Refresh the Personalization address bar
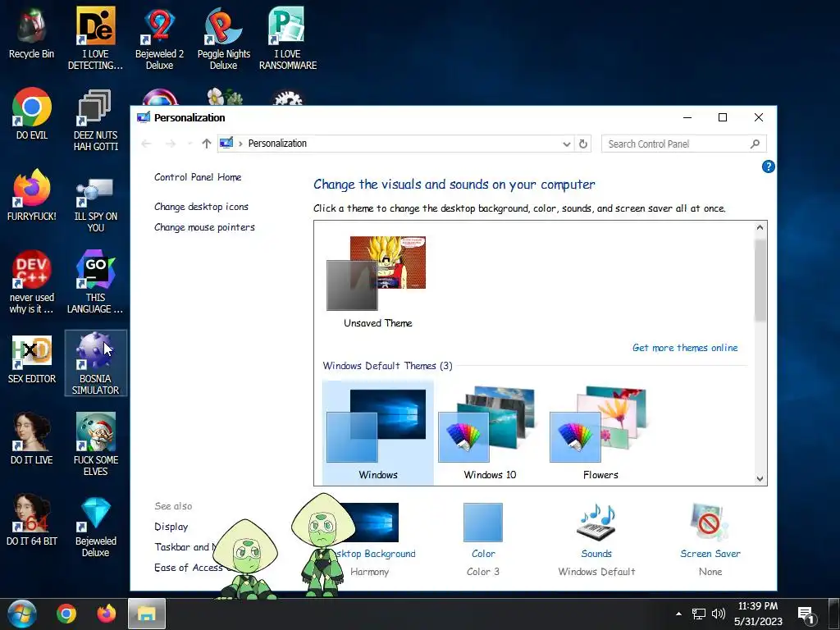The height and width of the screenshot is (630, 840). point(583,144)
